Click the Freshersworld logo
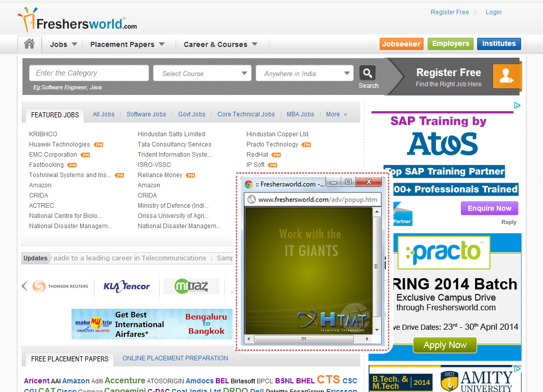Screen dimensions: 543x392 pos(71,20)
